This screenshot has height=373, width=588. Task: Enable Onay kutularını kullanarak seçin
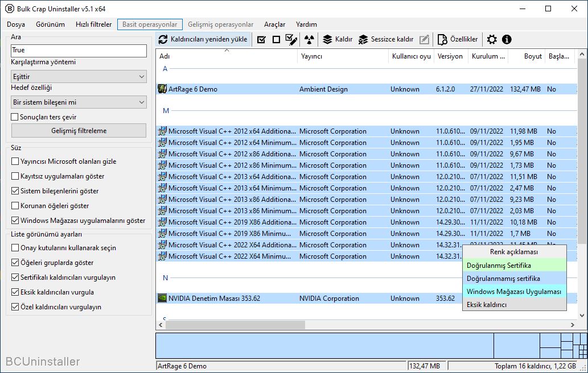(x=15, y=248)
